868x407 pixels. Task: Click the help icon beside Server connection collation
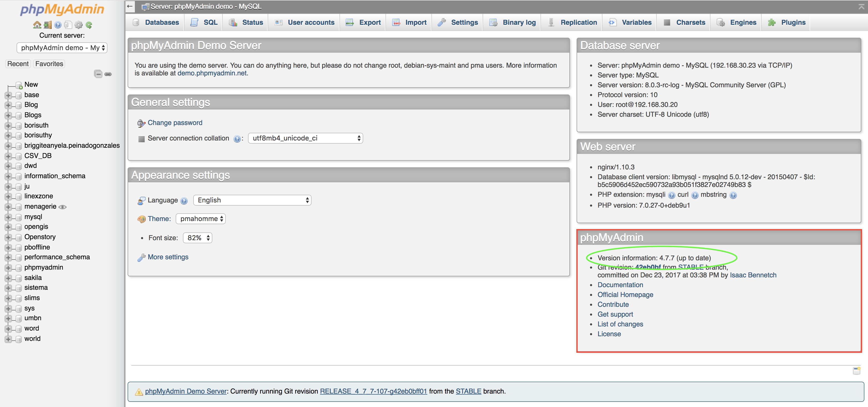[238, 138]
